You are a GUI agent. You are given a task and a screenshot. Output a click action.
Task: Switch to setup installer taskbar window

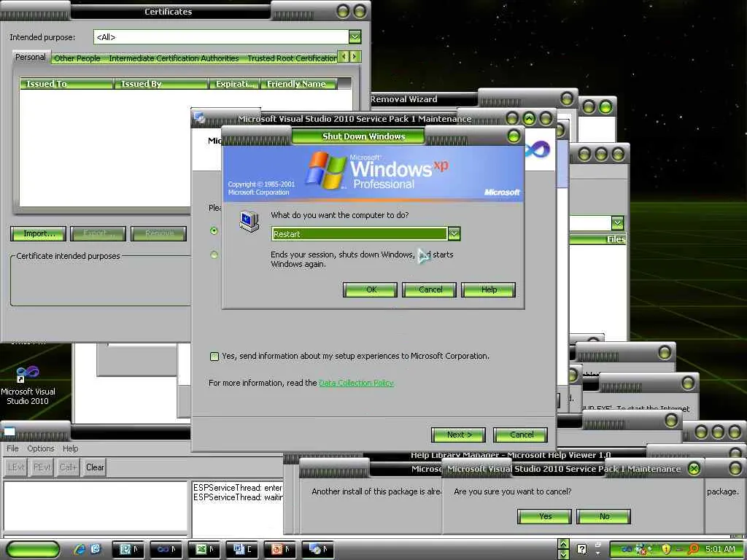coord(318,549)
